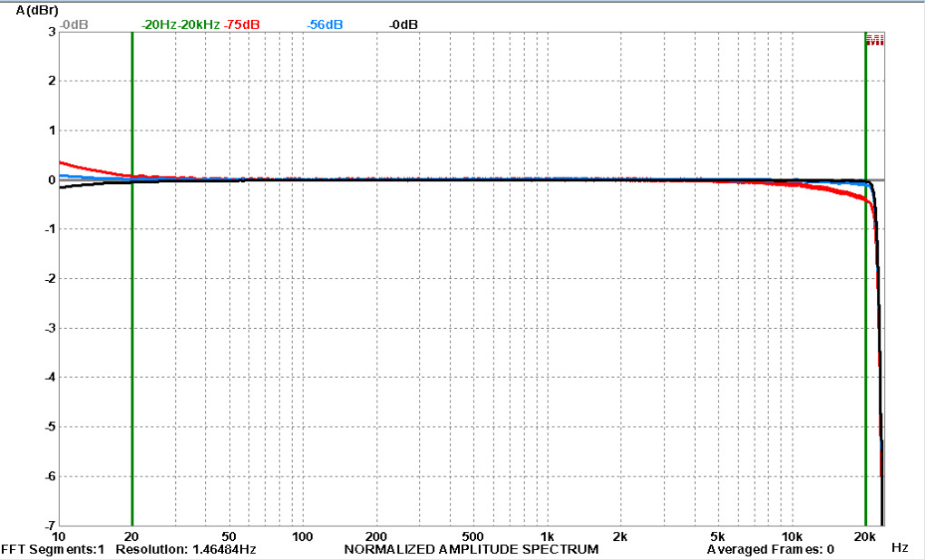Image resolution: width=925 pixels, height=560 pixels.
Task: Click the 5k frequency axis label
Action: (717, 536)
